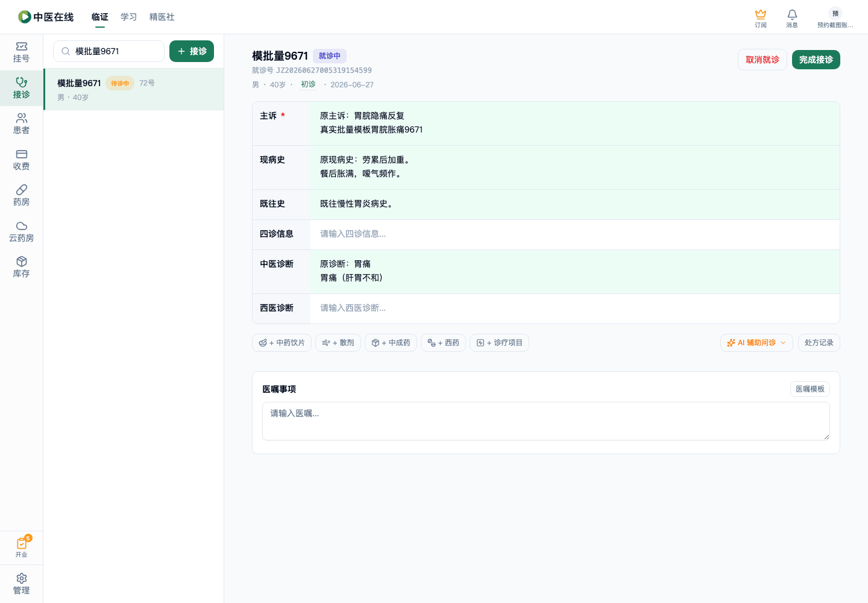Viewport: 868px width, 603px height.
Task: Add 中药饮片 prescription
Action: coord(281,343)
